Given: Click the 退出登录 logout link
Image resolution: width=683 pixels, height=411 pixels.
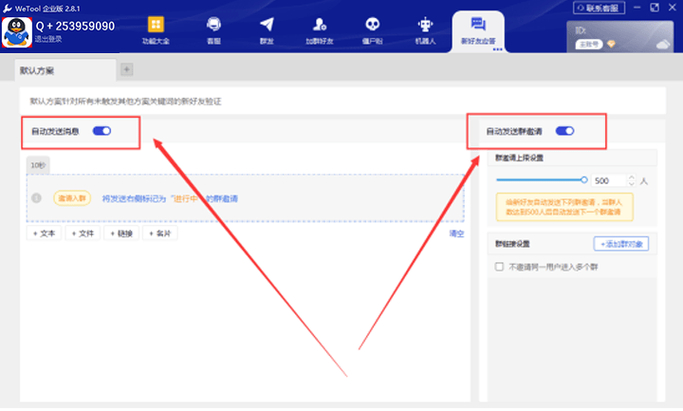Looking at the screenshot, I should [48, 39].
